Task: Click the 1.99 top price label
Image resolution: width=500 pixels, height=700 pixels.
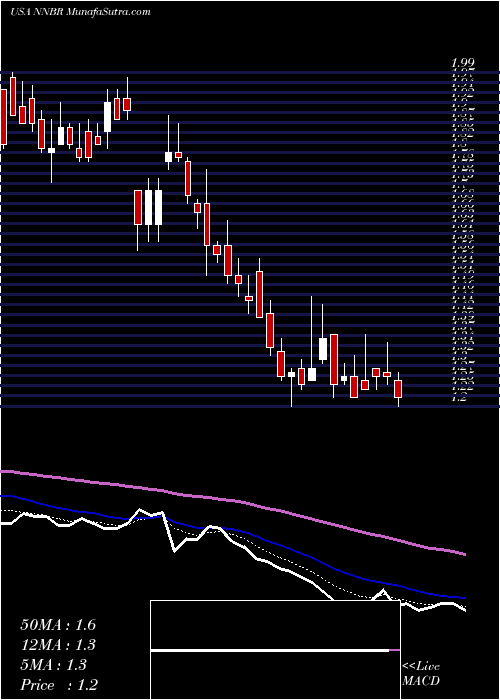Action: coord(463,63)
